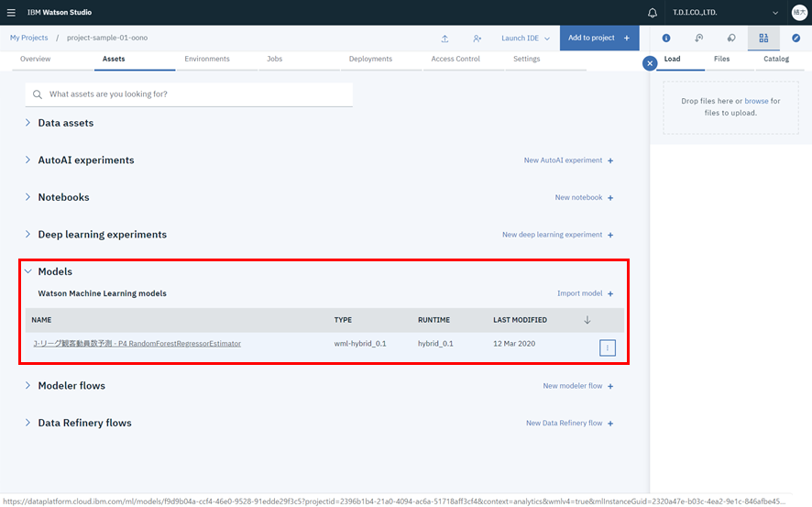This screenshot has height=507, width=812.
Task: Open the three-dot menu for the model row
Action: 609,347
